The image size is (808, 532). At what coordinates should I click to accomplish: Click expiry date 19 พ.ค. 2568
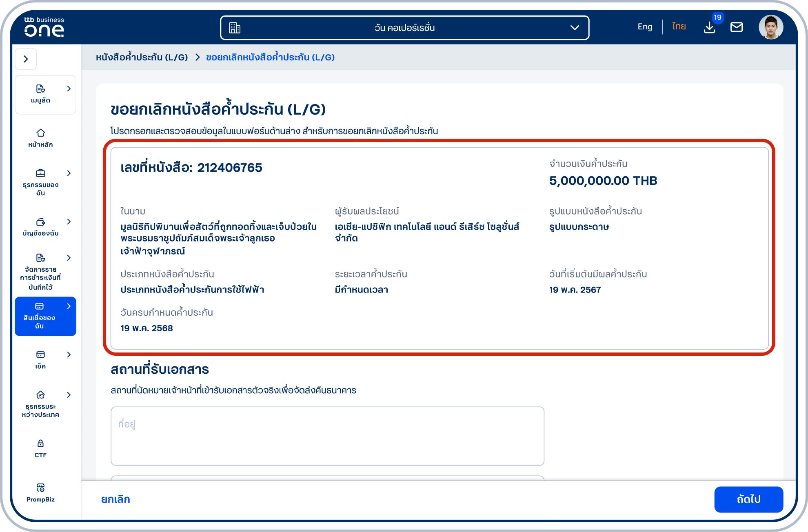click(x=147, y=328)
